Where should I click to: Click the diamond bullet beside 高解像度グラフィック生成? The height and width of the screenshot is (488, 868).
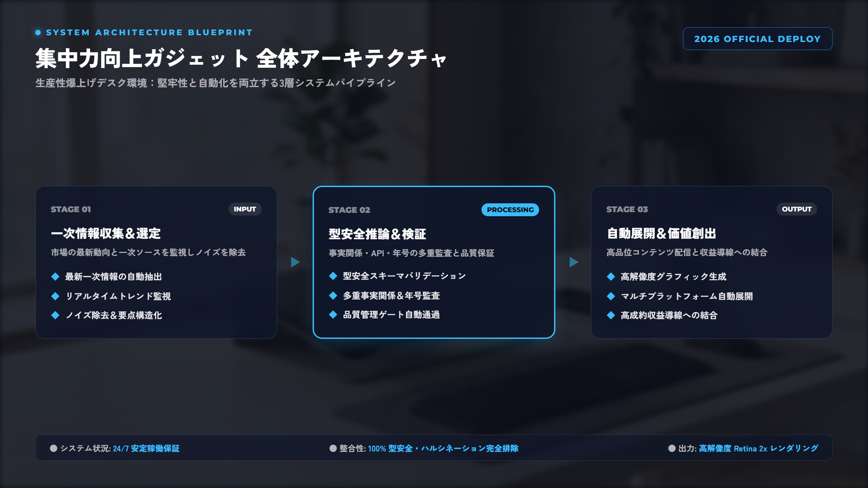[611, 277]
